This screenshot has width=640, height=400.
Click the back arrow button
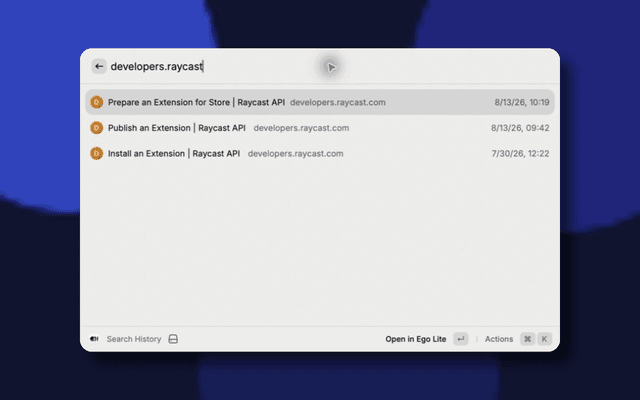coord(99,66)
